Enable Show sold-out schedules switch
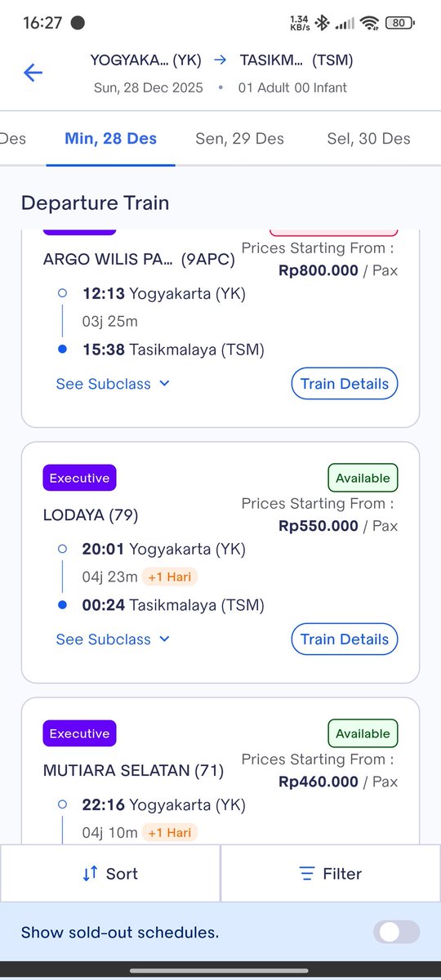The height and width of the screenshot is (980, 441). click(x=396, y=932)
